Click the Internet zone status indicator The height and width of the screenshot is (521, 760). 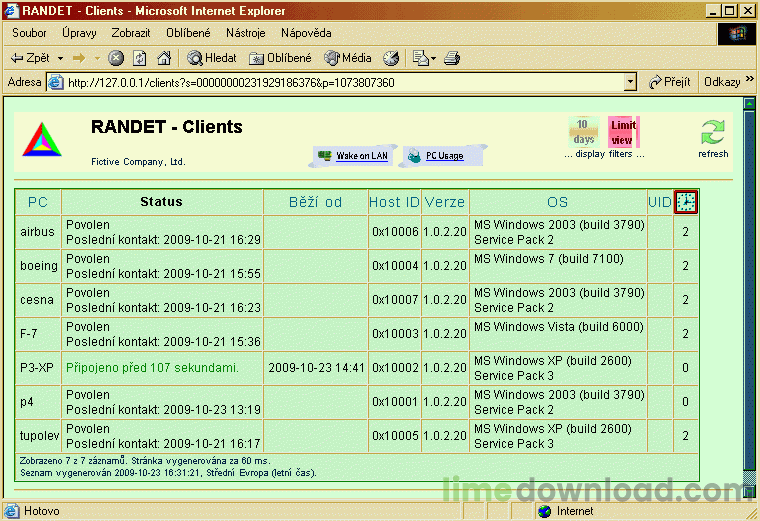click(x=566, y=511)
